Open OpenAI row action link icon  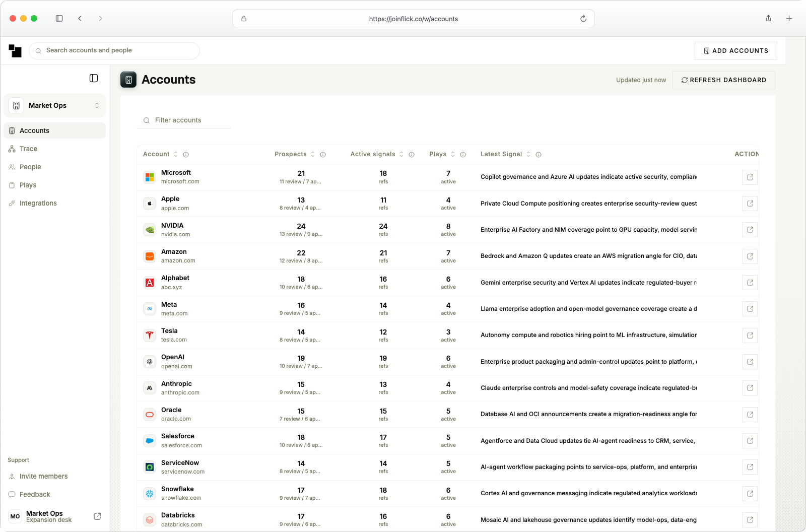pos(750,362)
